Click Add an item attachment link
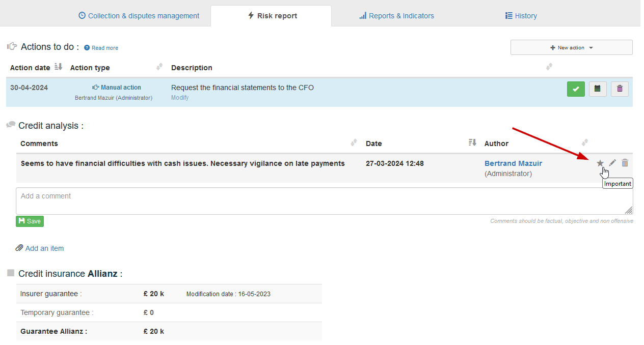This screenshot has width=644, height=345. 44,248
